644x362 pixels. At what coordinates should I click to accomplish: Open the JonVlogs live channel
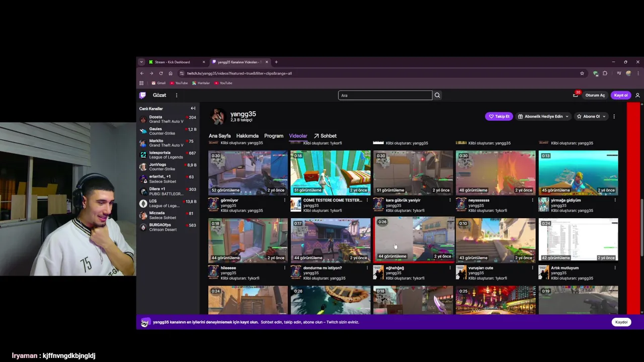pos(168,167)
